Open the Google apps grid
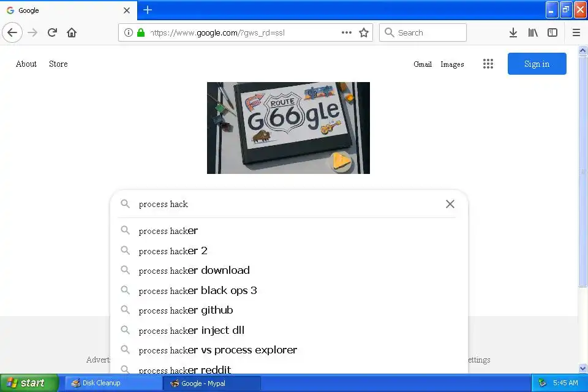Viewport: 588px width, 392px height. [488, 64]
